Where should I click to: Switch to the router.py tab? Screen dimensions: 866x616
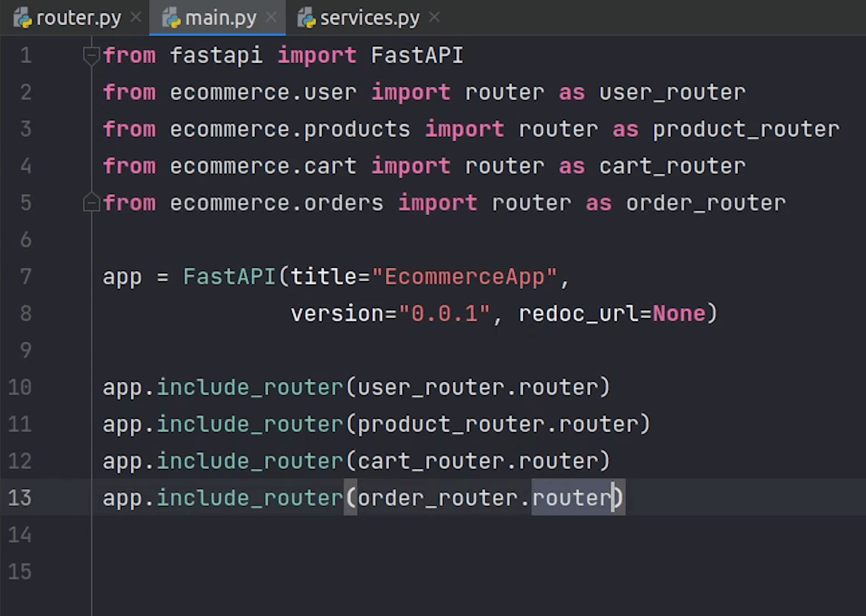(x=78, y=18)
